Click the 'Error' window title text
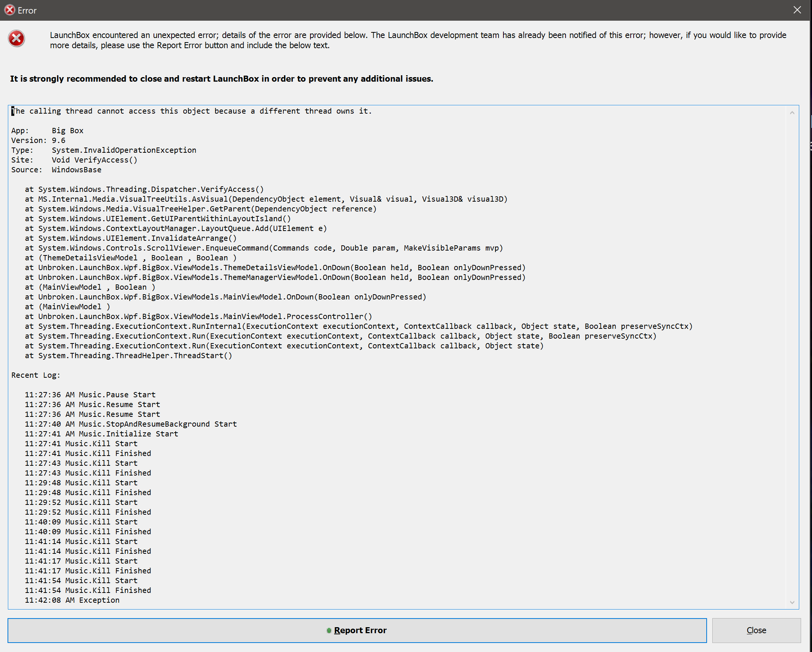 [27, 11]
